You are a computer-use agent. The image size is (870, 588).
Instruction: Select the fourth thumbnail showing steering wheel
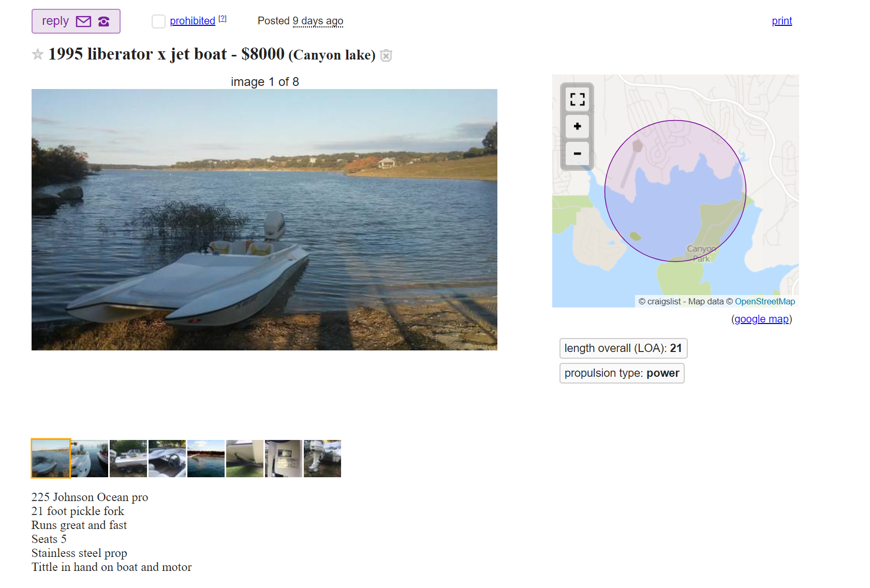click(x=167, y=459)
